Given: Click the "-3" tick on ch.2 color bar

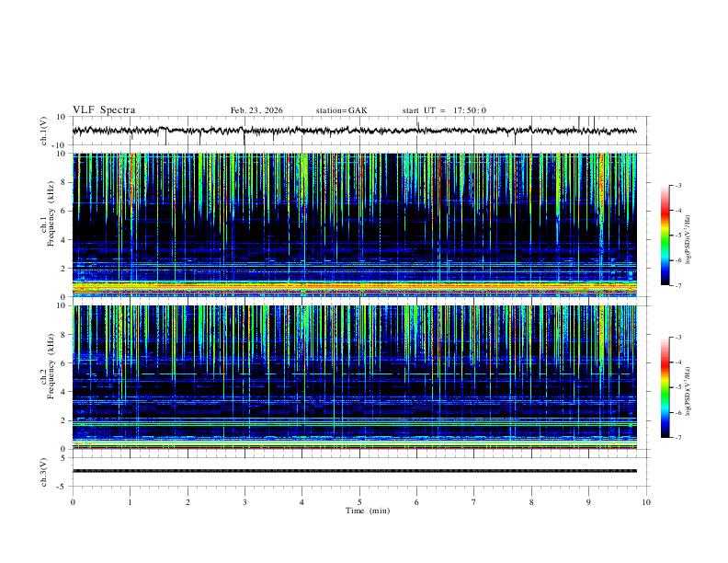Looking at the screenshot, I should (x=677, y=338).
